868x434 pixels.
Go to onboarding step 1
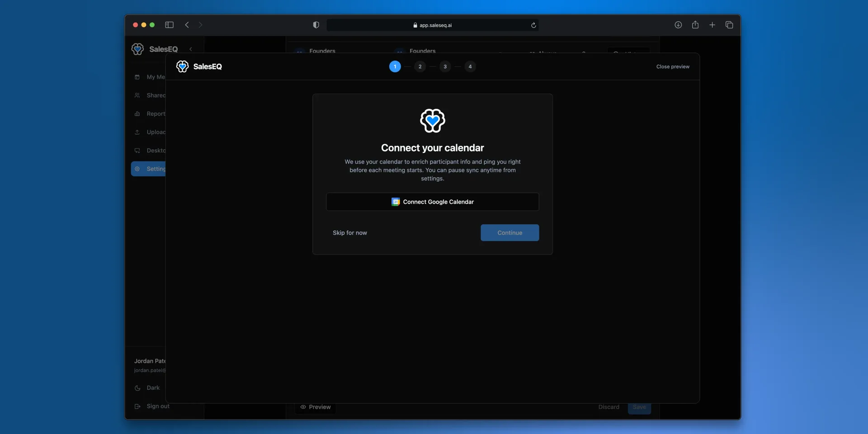[395, 66]
